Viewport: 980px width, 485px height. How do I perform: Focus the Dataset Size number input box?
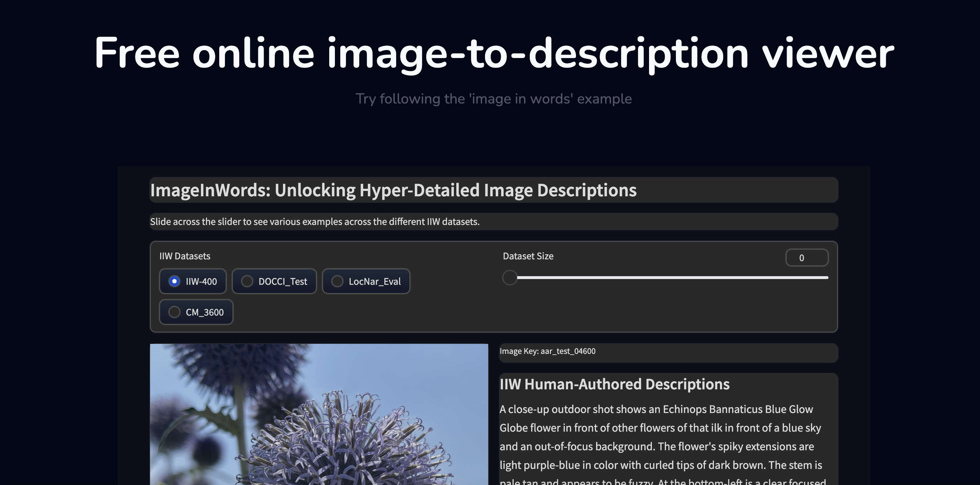coord(807,258)
